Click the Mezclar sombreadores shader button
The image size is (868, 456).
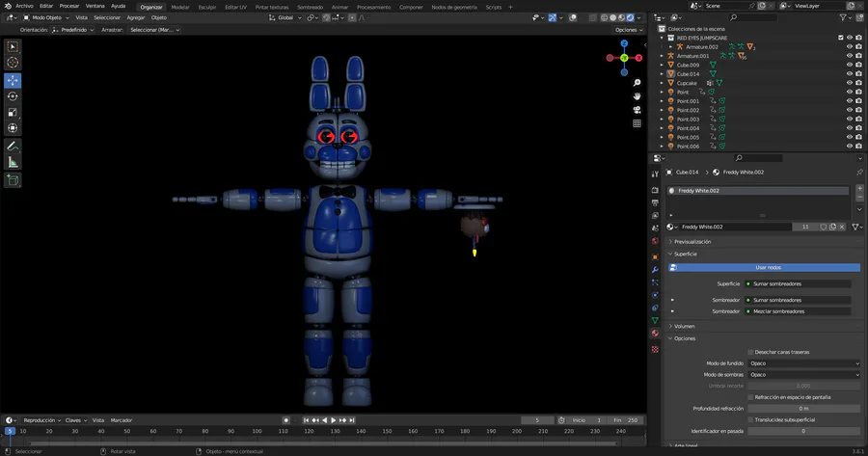click(x=798, y=311)
